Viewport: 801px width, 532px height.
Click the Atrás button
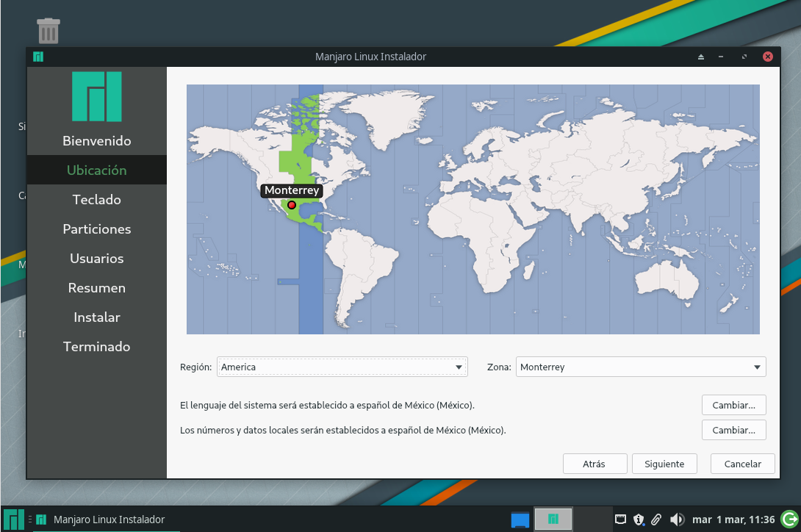[595, 464]
